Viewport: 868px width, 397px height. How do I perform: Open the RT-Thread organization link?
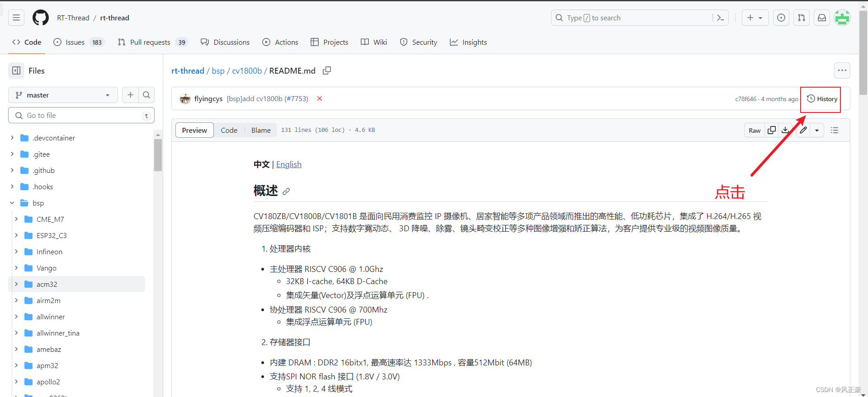pyautogui.click(x=73, y=18)
